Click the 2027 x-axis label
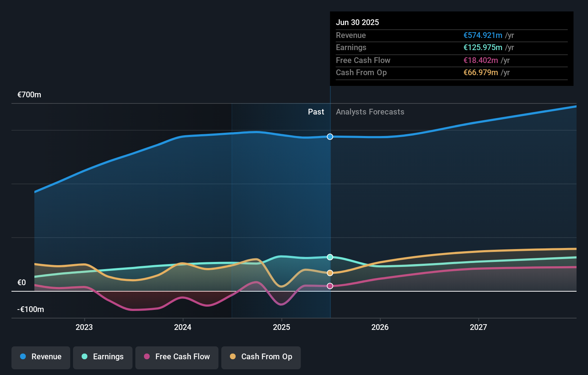The width and height of the screenshot is (588, 375). pos(478,327)
